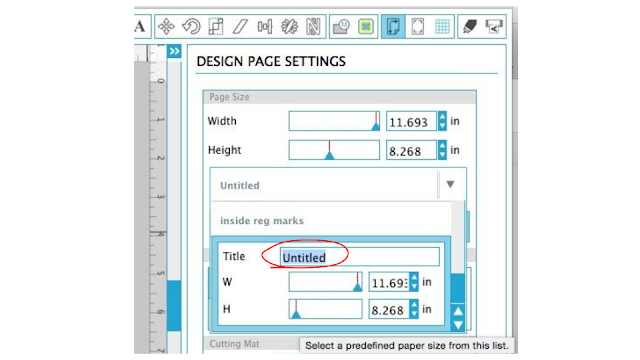This screenshot has height=360, width=640.
Task: Step the W value with arrows
Action: click(x=414, y=282)
